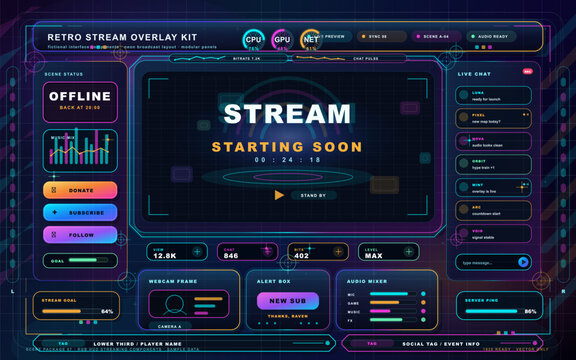Click the icon on the DONATE button
The image size is (576, 360).
point(54,190)
